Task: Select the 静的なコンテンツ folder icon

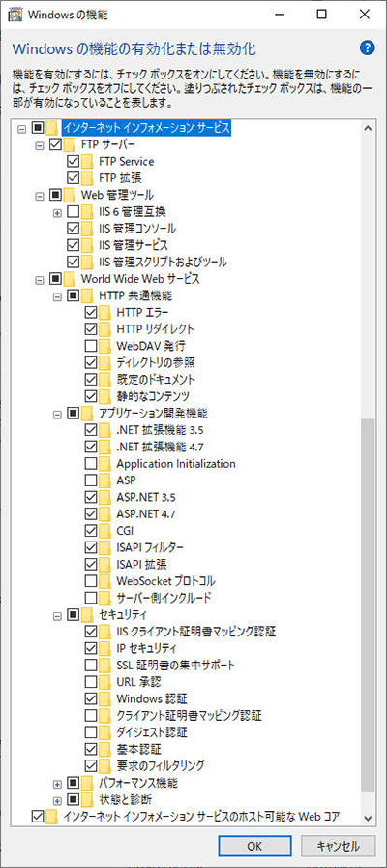Action: click(104, 396)
